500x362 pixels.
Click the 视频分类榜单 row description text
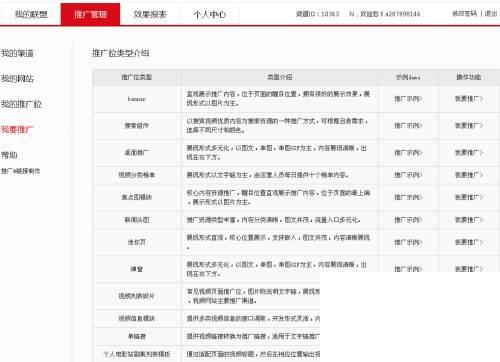click(x=267, y=175)
